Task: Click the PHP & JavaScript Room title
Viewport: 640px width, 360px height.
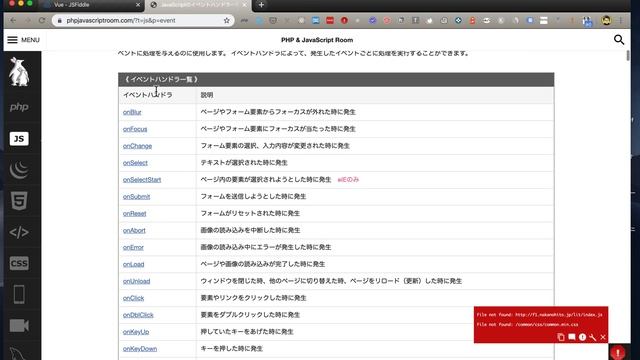Action: coord(317,40)
